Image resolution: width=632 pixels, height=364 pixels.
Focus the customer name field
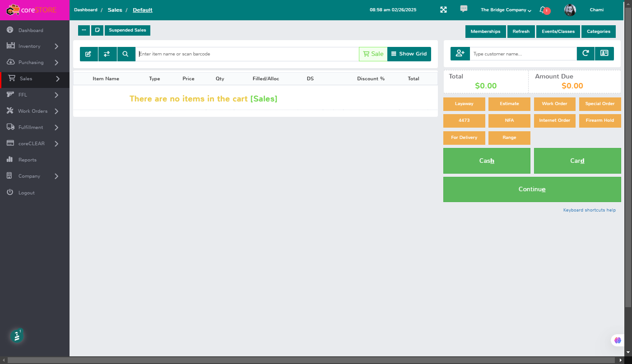pyautogui.click(x=523, y=54)
